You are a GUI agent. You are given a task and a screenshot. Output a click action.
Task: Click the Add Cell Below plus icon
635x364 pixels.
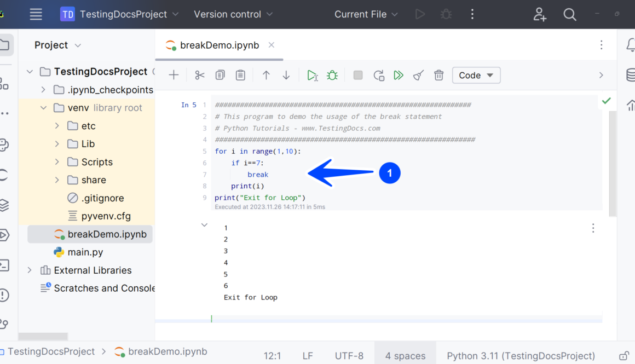[x=174, y=76]
